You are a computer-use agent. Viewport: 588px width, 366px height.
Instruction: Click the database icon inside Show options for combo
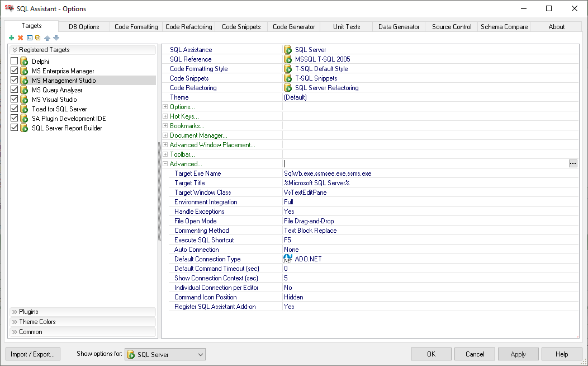[131, 354]
